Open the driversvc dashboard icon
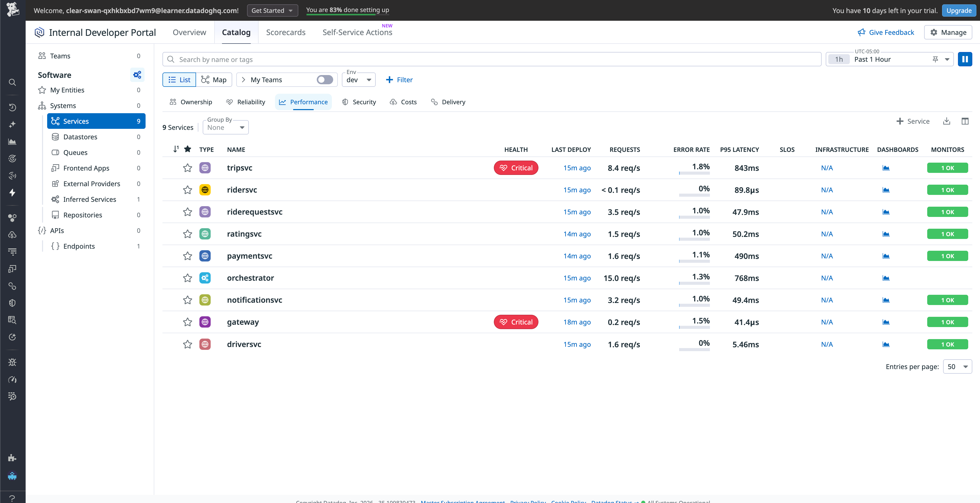 click(x=886, y=344)
